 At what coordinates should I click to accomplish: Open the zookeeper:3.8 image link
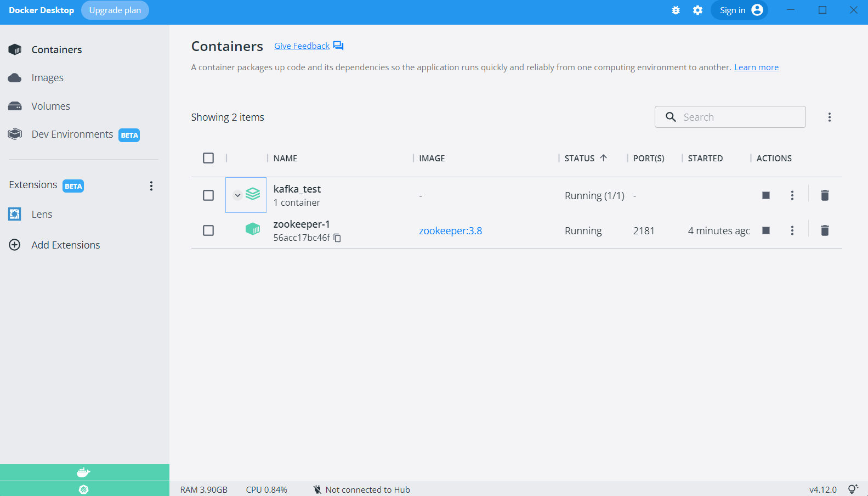tap(450, 231)
